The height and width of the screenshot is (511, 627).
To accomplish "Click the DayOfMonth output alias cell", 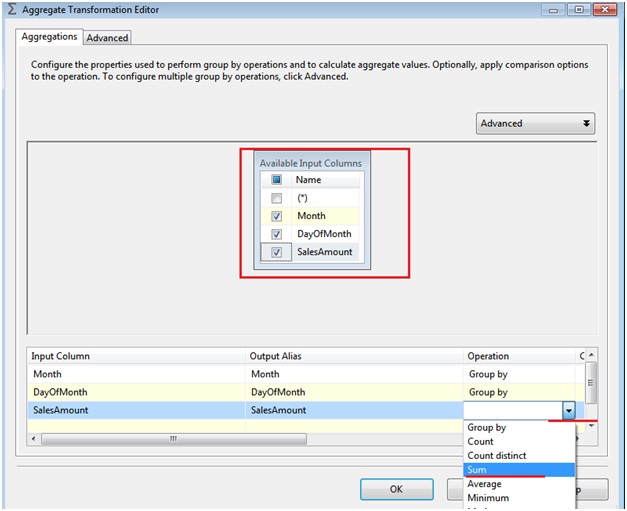I will click(354, 392).
